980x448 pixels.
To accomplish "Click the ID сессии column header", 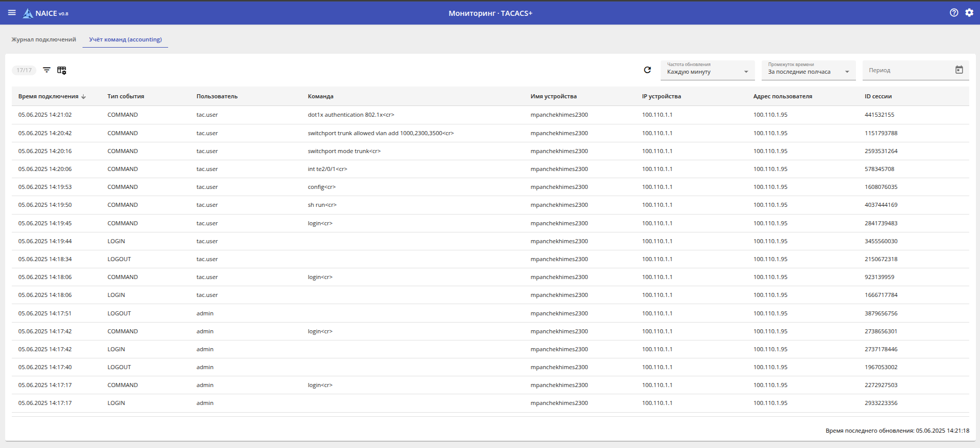I will coord(878,96).
